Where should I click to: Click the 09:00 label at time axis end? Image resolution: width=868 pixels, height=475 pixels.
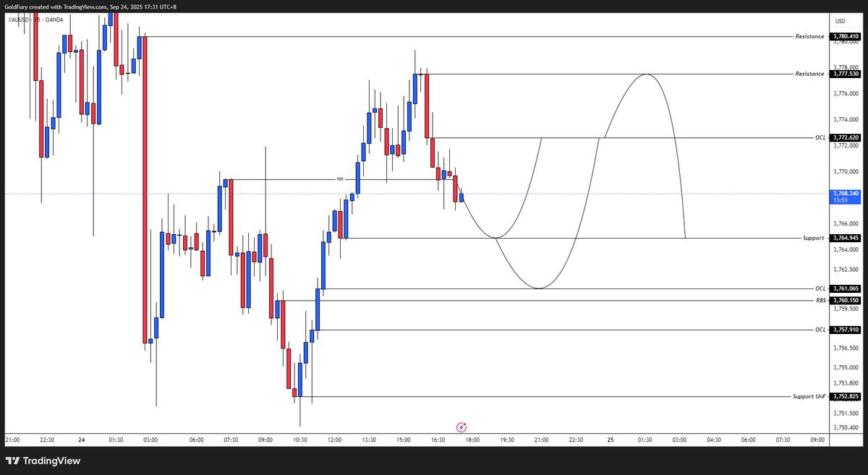pyautogui.click(x=817, y=440)
